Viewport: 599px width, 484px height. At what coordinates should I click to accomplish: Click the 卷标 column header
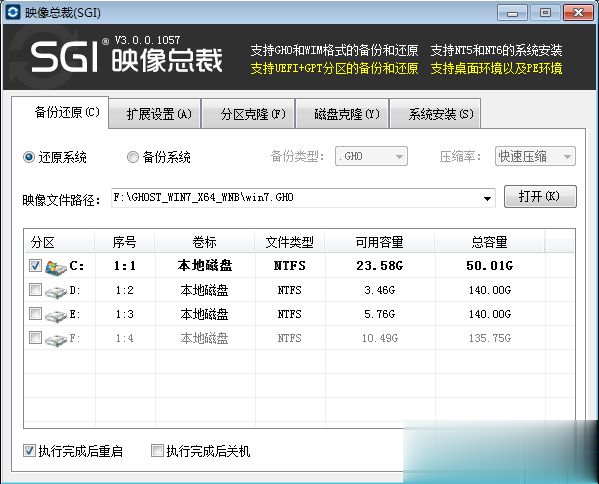[x=204, y=242]
